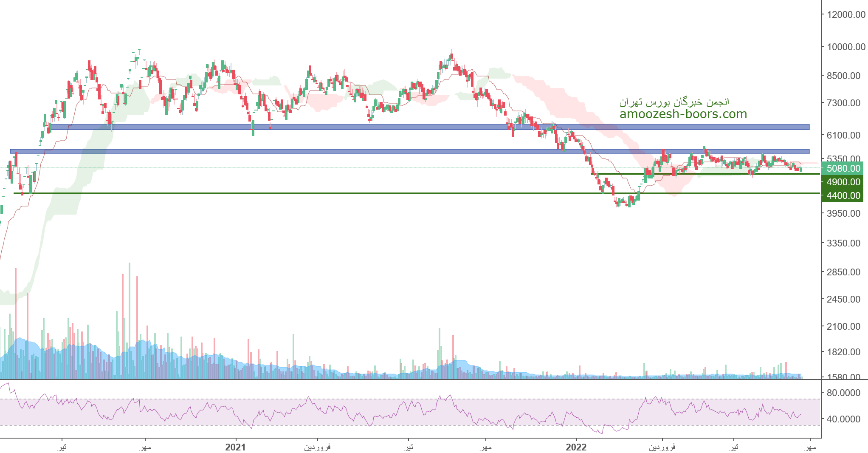Click the Persian title text above the website address

click(x=674, y=102)
